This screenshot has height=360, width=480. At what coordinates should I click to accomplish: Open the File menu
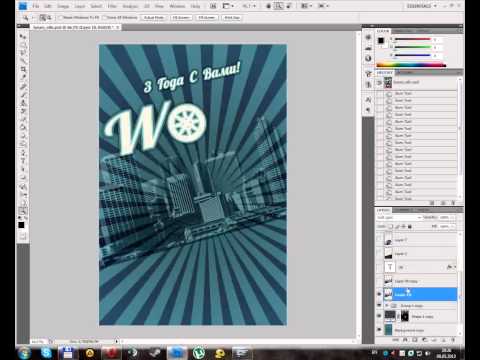click(35, 6)
